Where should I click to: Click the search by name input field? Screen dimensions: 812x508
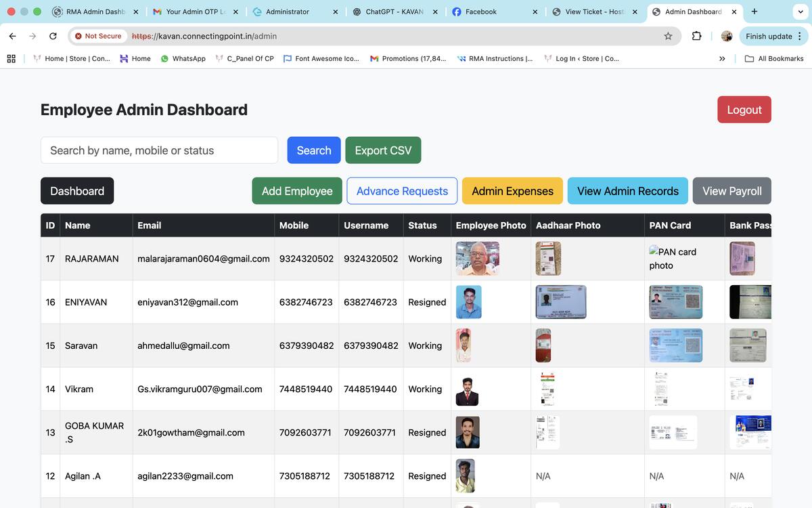[159, 150]
